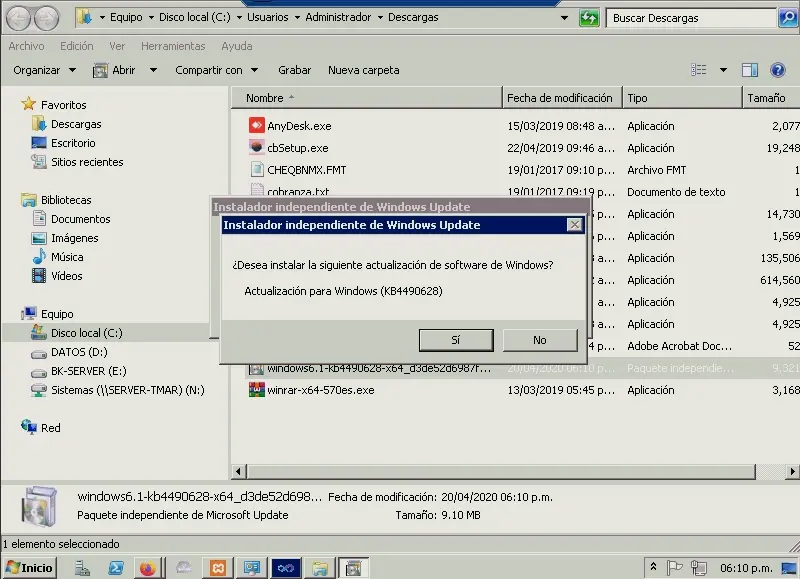Image resolution: width=800 pixels, height=579 pixels.
Task: Sort by the Tipo column header
Action: point(682,97)
